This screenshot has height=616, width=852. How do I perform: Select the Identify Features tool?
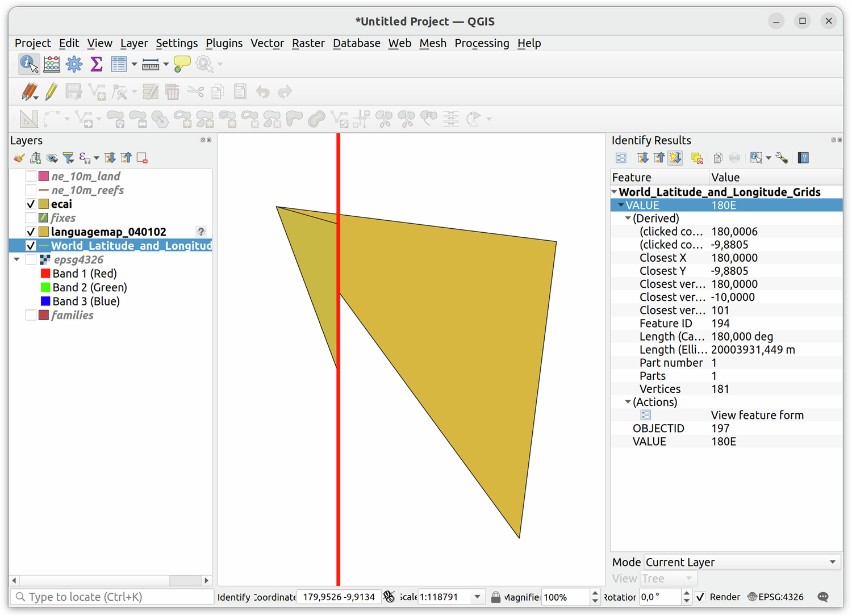click(x=28, y=64)
